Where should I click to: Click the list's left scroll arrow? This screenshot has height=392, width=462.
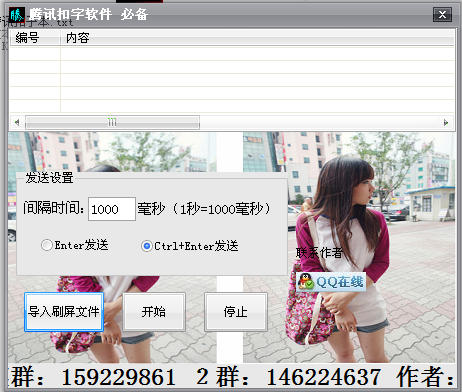pyautogui.click(x=17, y=122)
